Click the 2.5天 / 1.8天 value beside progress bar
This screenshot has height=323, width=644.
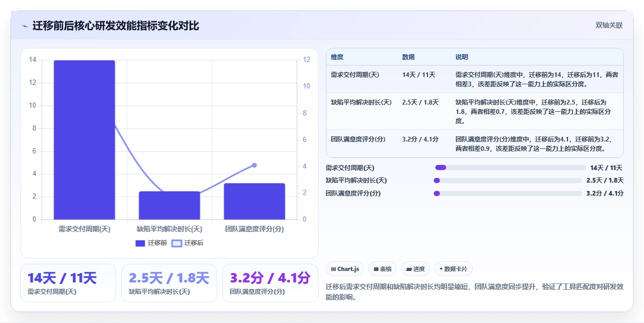pyautogui.click(x=605, y=180)
